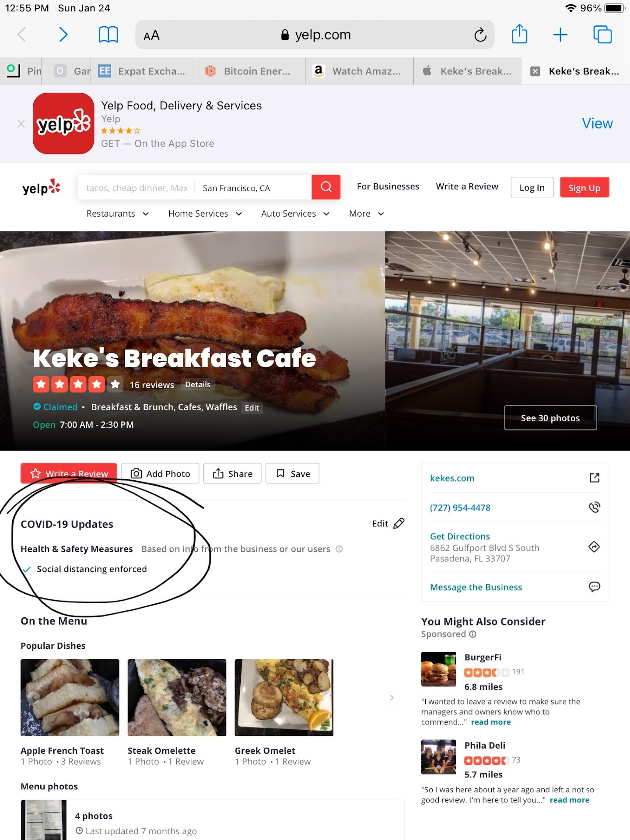Click the message bubble icon
The image size is (630, 840).
click(x=594, y=587)
